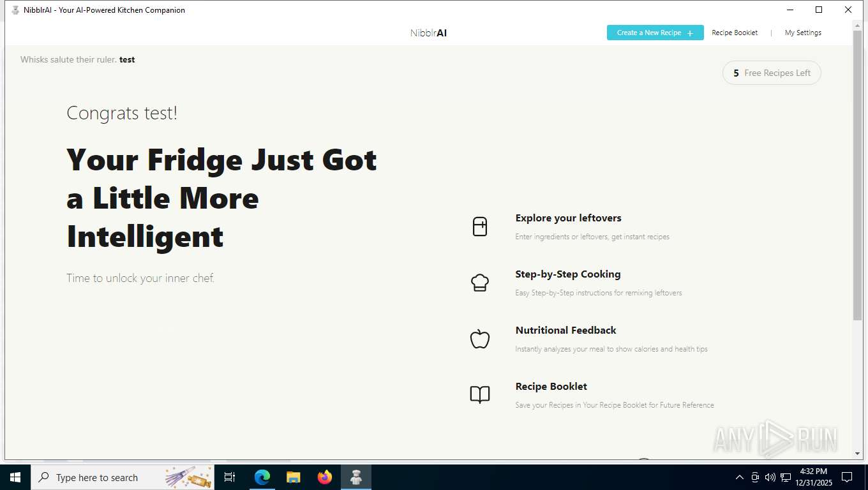Open the Windows Start menu
The image size is (868, 490).
15,477
